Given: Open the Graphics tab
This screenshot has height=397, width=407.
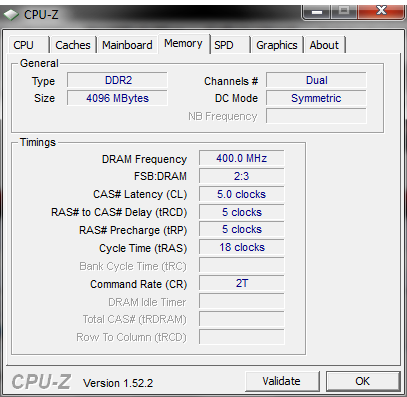Looking at the screenshot, I should click(x=277, y=45).
